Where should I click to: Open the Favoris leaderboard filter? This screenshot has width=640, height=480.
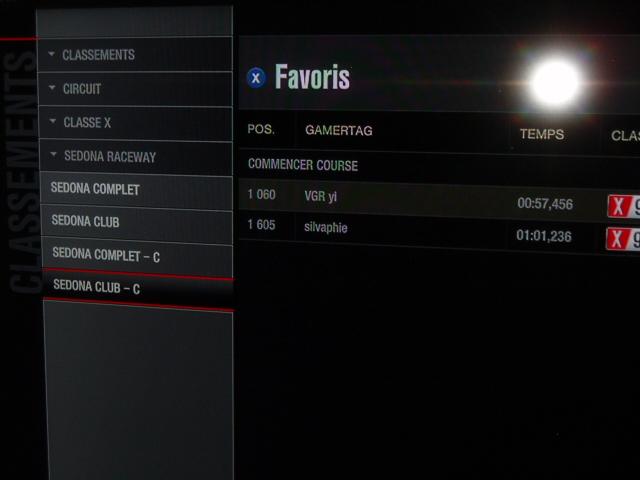tap(312, 77)
